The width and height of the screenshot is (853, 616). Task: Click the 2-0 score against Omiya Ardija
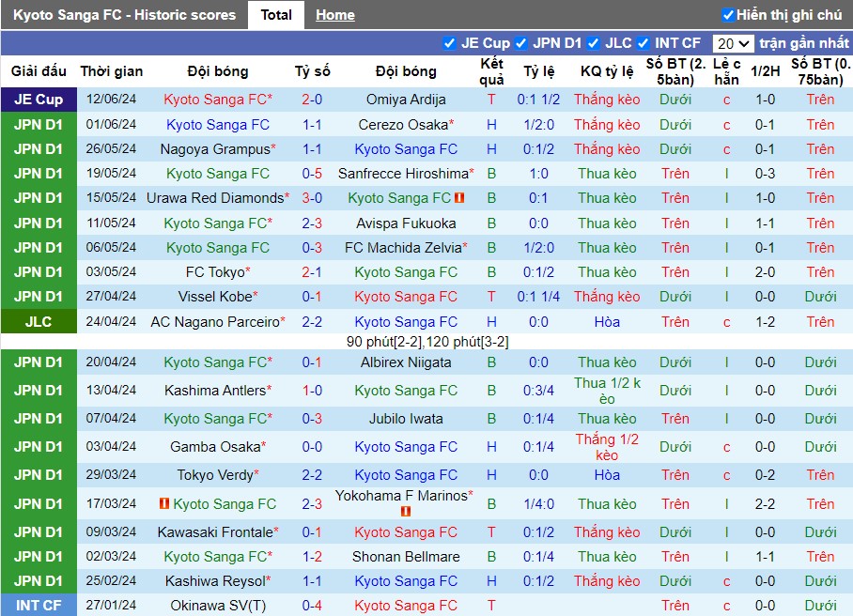point(312,100)
